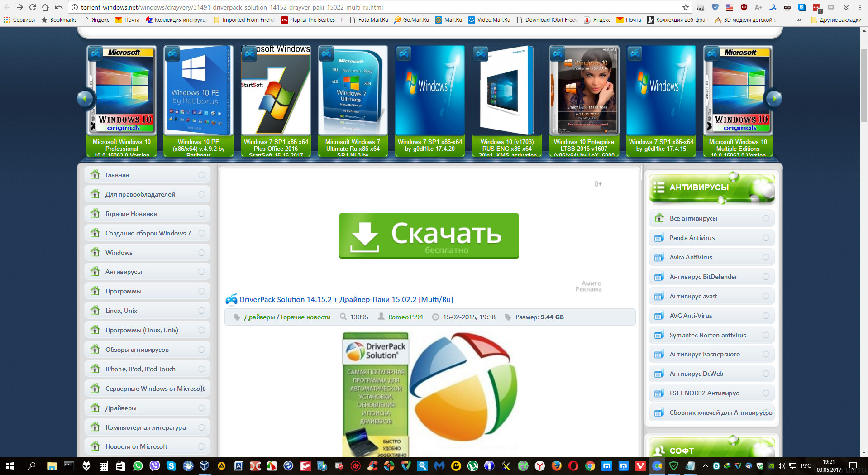
Task: Open Avira AntiVirus entry
Action: pos(711,257)
